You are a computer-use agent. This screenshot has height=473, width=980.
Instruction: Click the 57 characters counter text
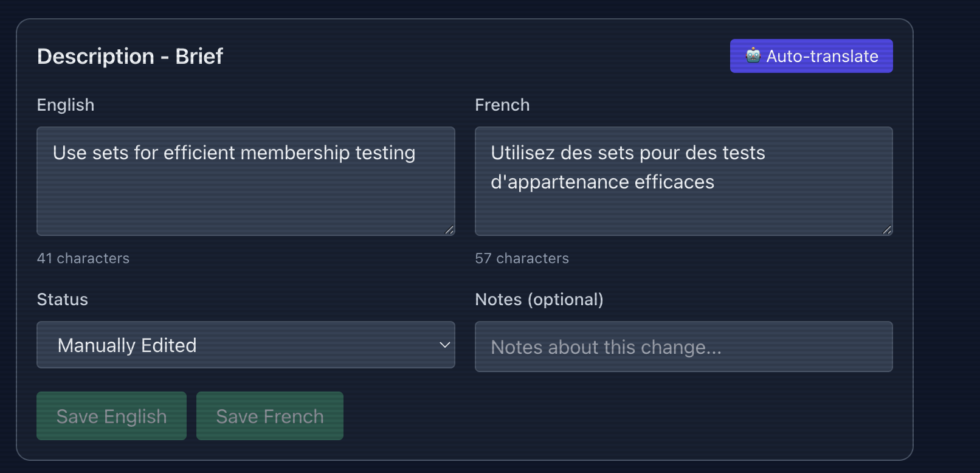tap(522, 258)
